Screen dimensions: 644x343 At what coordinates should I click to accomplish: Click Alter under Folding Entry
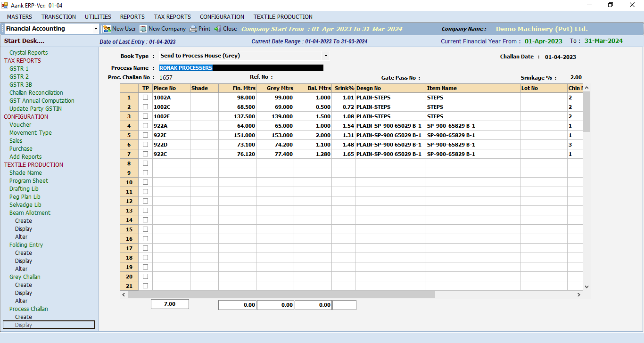point(21,269)
